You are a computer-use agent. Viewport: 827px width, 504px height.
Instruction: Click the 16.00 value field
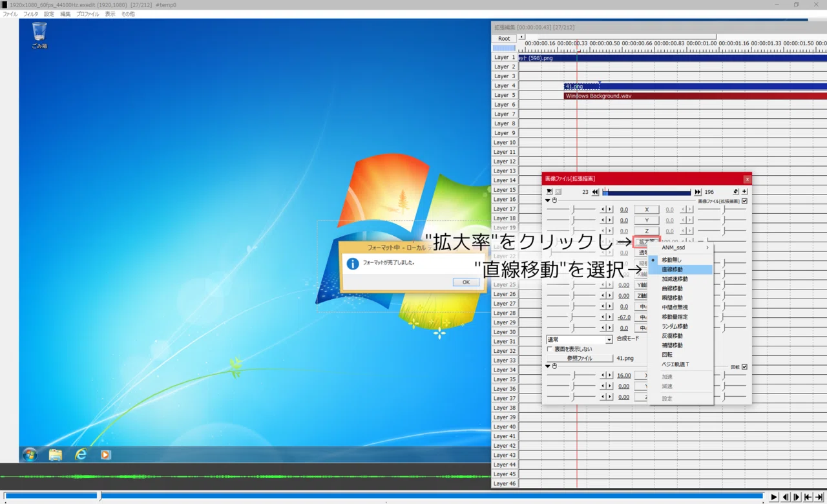[623, 375]
